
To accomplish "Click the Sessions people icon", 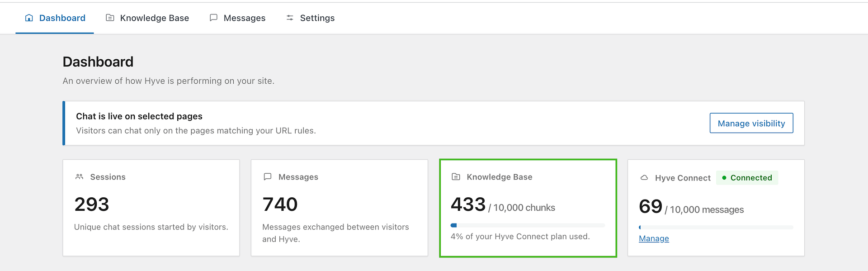I will pos(79,177).
